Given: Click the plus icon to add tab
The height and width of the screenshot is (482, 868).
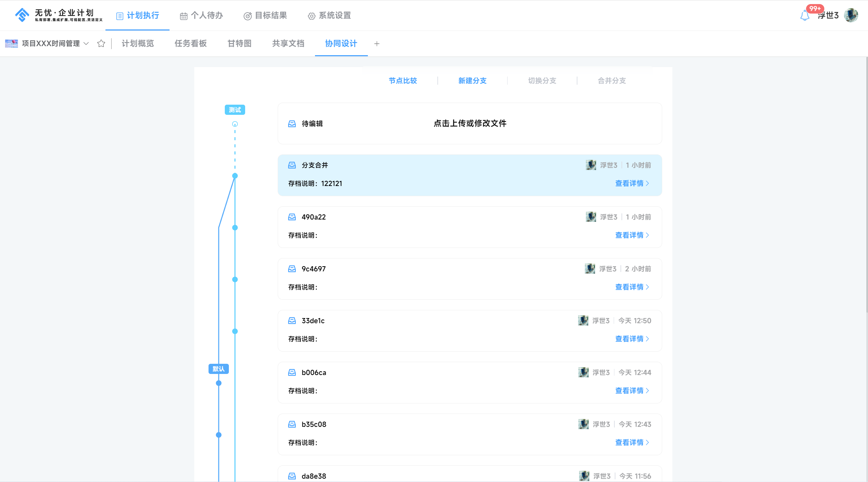Looking at the screenshot, I should (x=377, y=44).
